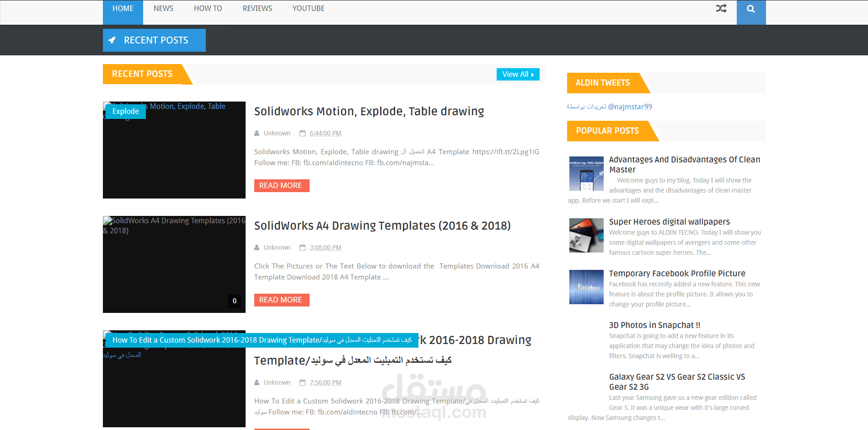Open the YOUTUBE menu item
Screen dimensions: 868x430
(x=309, y=9)
